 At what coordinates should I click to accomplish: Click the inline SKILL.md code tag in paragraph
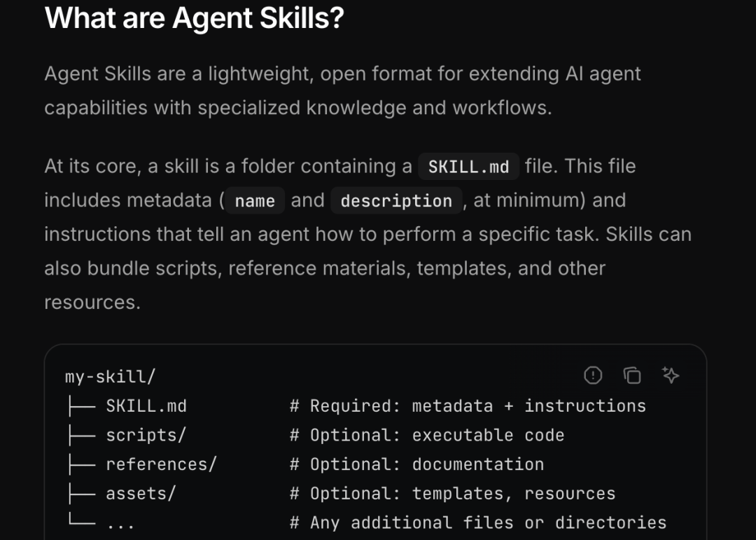468,167
